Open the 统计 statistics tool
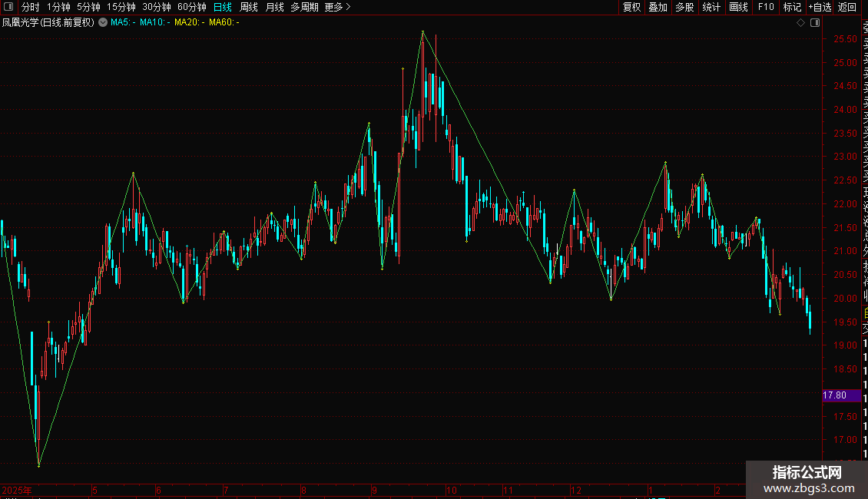This screenshot has height=499, width=868. (x=711, y=7)
